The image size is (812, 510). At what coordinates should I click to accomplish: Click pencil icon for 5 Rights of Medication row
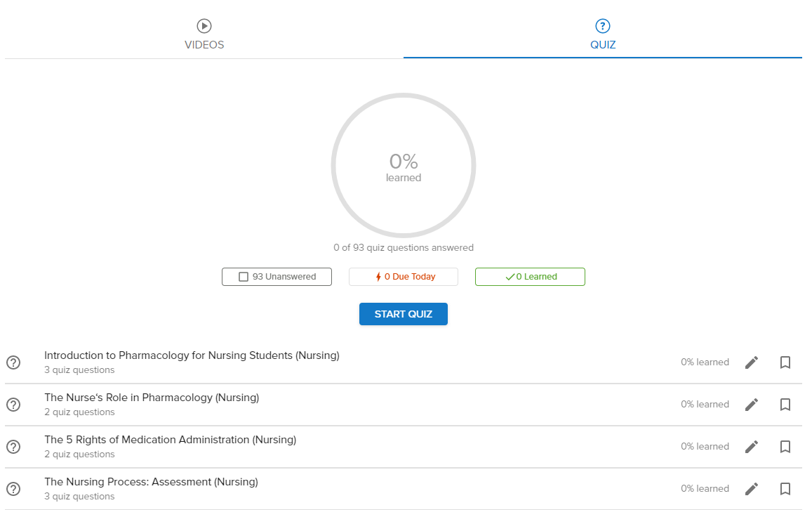tap(752, 447)
